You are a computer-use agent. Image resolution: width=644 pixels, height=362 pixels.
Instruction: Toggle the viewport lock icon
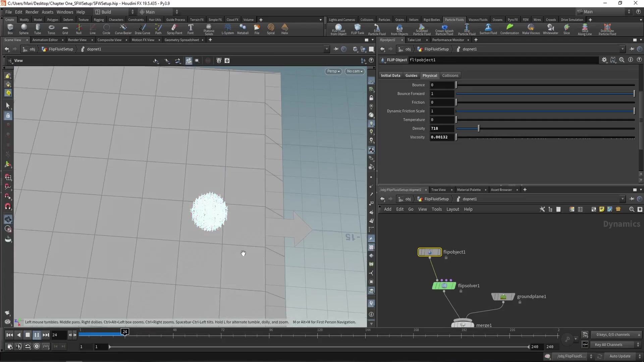371,98
